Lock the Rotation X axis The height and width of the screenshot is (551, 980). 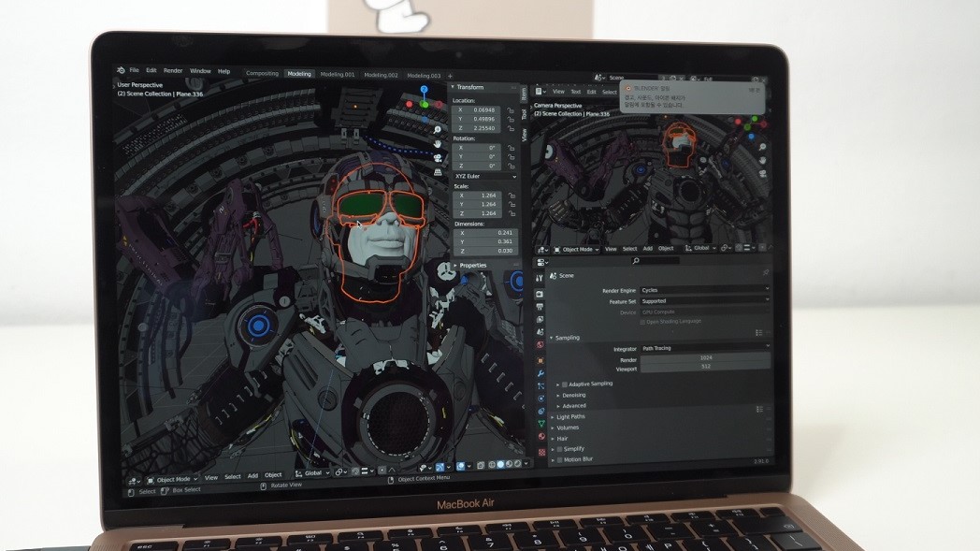[x=511, y=148]
